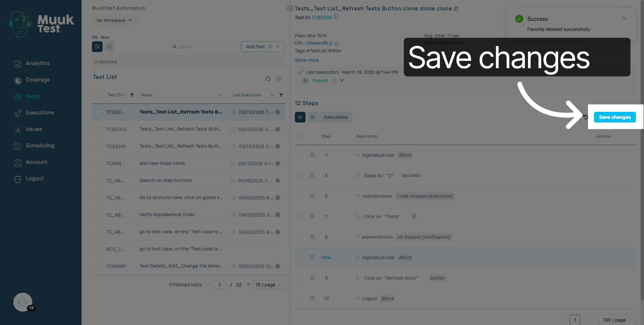
Task: Grab the drag handle of step 1 loginMuukUser
Action: [x=312, y=155]
